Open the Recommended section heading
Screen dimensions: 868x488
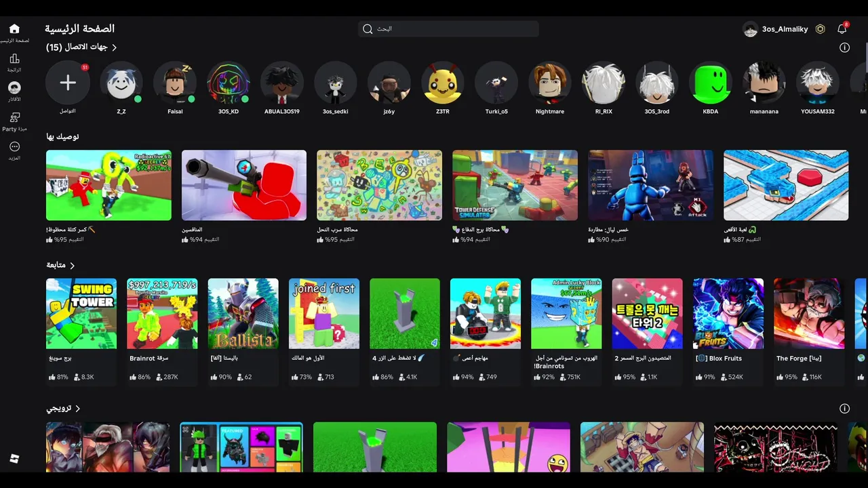pyautogui.click(x=62, y=137)
